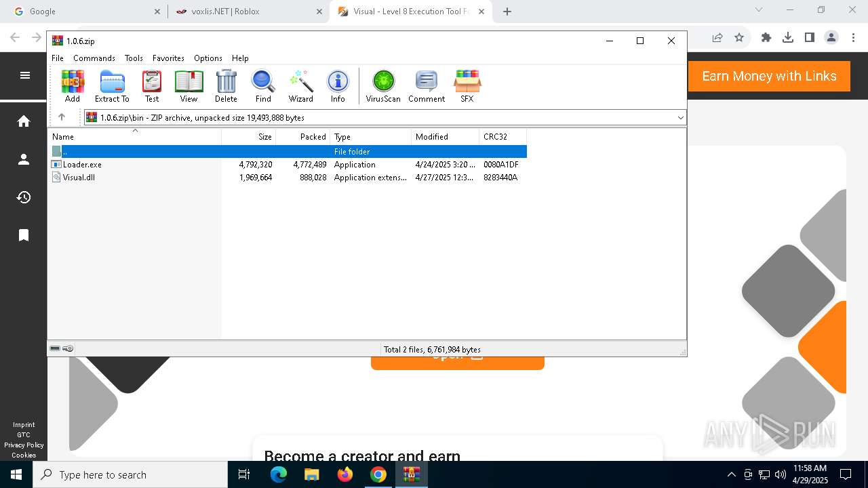This screenshot has width=868, height=488.
Task: Expand the archive path dropdown
Action: tap(680, 118)
